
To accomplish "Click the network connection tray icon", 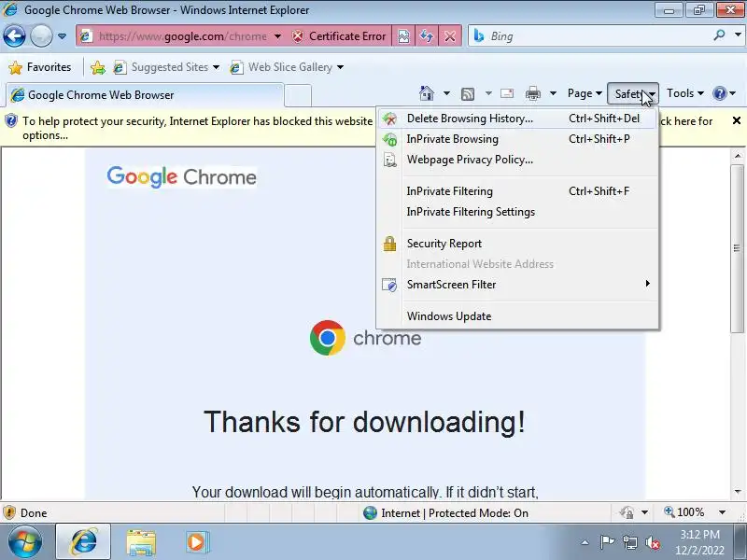I will click(629, 542).
